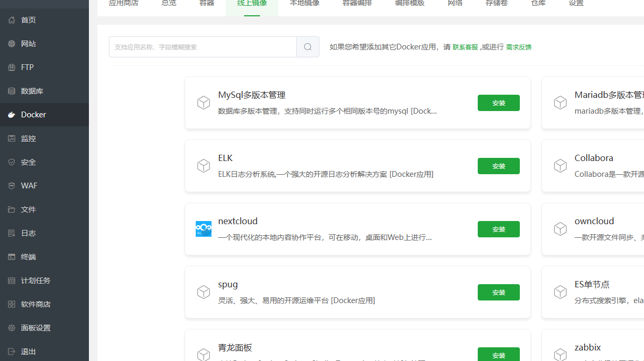Select the 网站 globe icon
The image size is (644, 361).
[12, 44]
